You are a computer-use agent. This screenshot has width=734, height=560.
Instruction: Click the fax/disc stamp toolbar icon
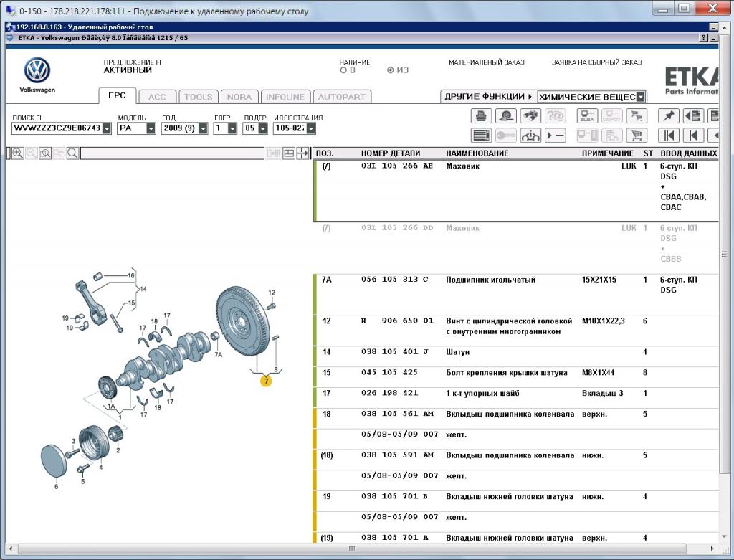coord(505,115)
